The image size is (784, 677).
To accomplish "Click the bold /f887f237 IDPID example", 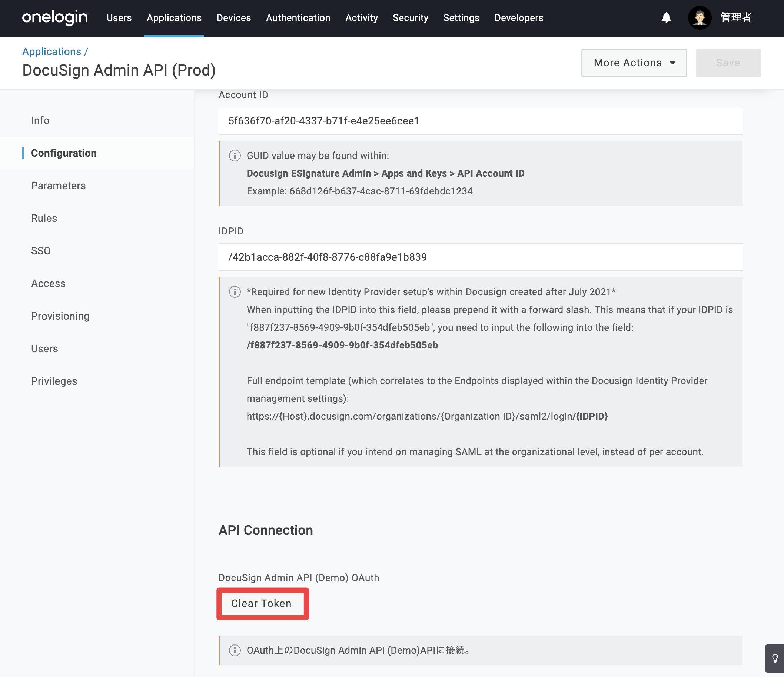I will click(x=342, y=345).
